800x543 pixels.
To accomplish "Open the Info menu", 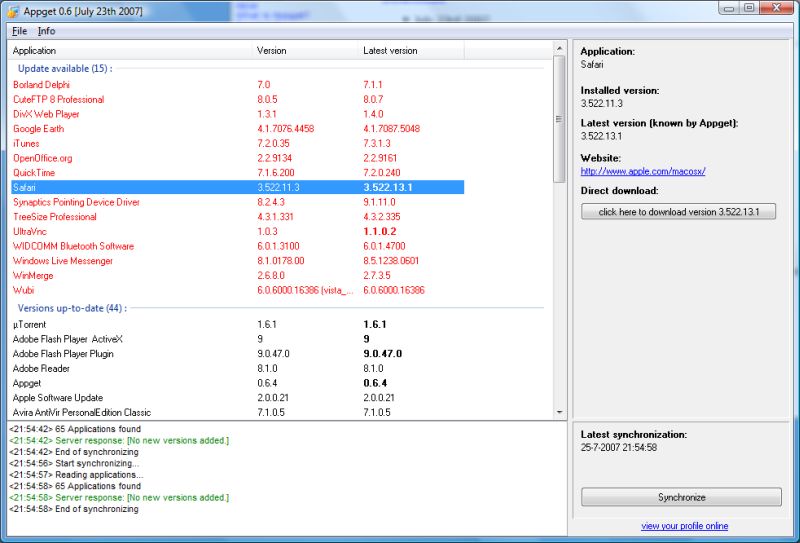I will (x=46, y=31).
